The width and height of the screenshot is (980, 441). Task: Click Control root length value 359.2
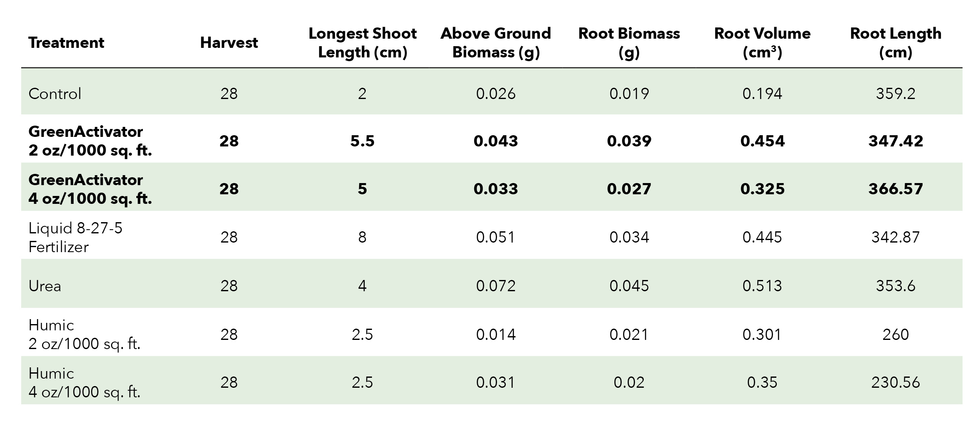tap(896, 94)
